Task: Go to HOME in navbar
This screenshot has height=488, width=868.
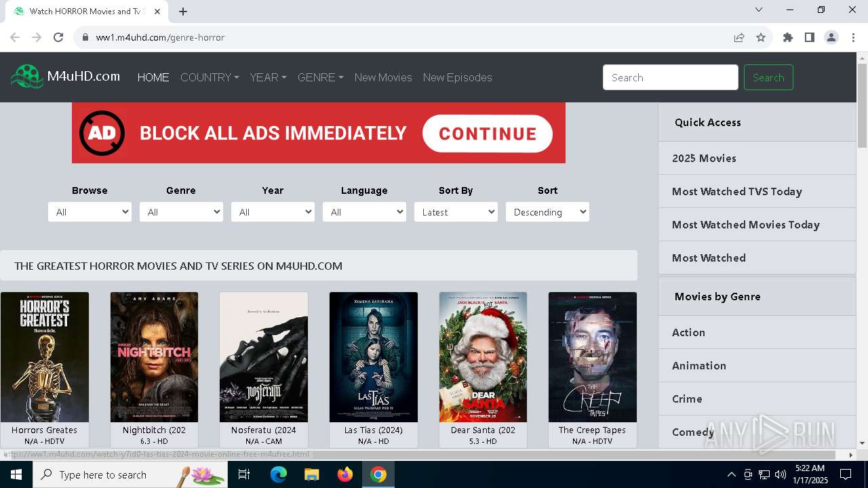Action: pyautogui.click(x=153, y=77)
